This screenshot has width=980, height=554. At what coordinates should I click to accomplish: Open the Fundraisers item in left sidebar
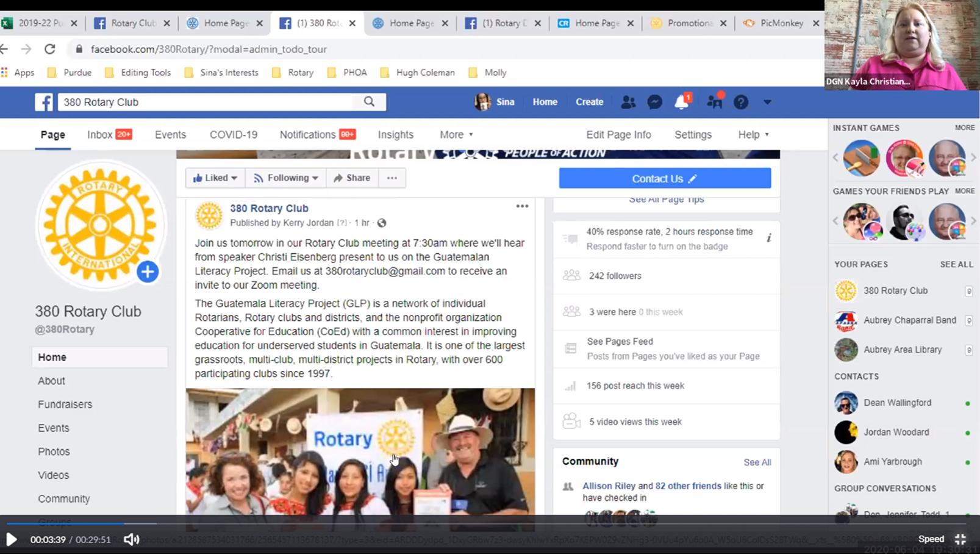[x=65, y=405]
